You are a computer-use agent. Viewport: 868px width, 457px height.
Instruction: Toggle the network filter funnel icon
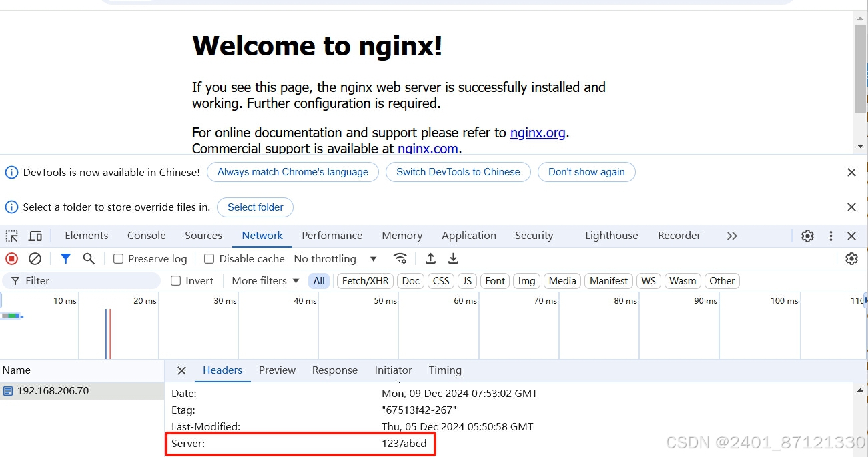65,258
